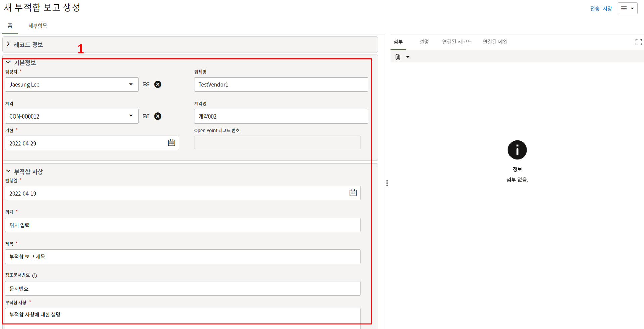Open the hamburger menu dropdown
This screenshot has height=329, width=644.
[627, 8]
